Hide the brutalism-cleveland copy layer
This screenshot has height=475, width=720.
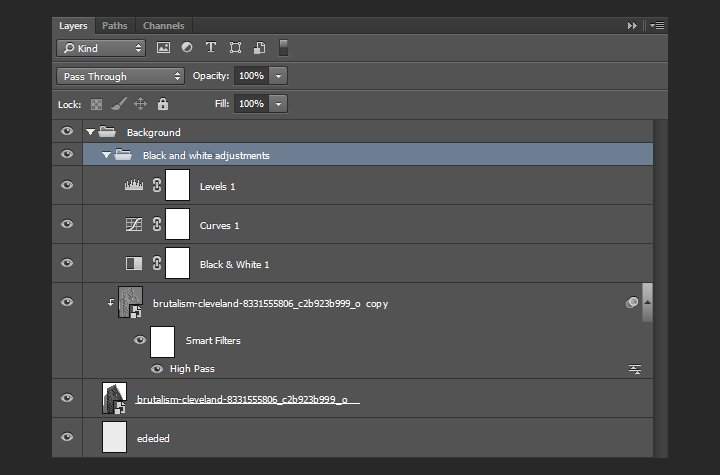[67, 302]
